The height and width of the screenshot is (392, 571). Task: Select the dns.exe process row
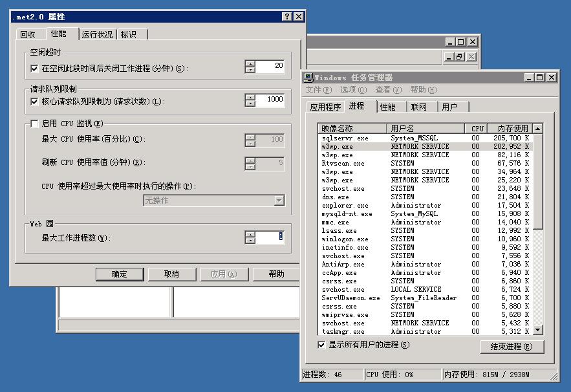[426, 197]
